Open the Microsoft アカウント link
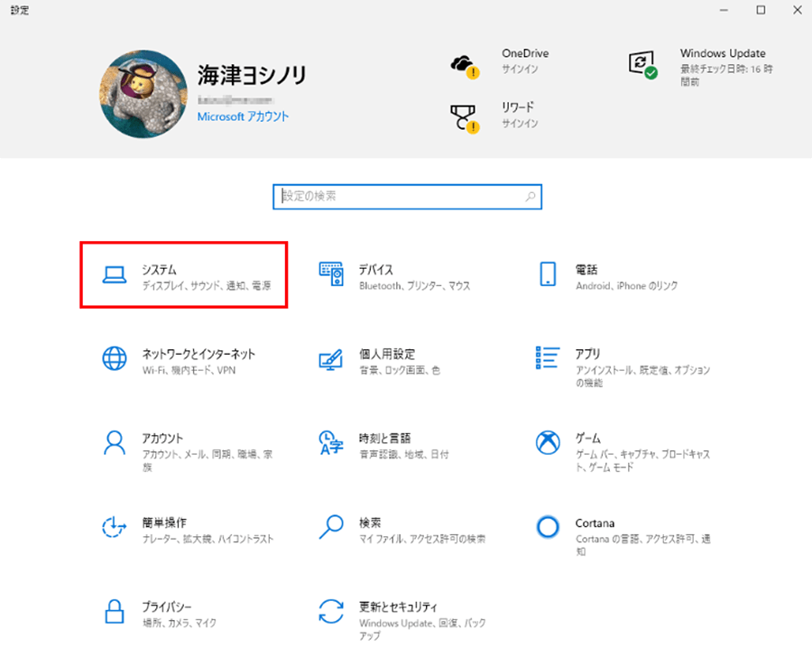This screenshot has height=666, width=812. coord(243,116)
